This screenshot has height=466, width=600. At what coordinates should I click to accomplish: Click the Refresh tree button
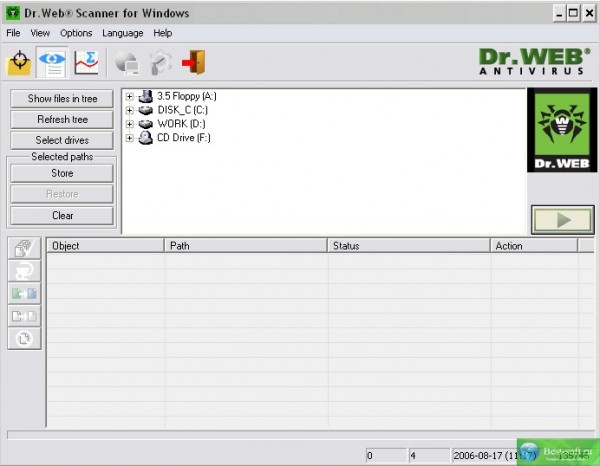tap(62, 119)
